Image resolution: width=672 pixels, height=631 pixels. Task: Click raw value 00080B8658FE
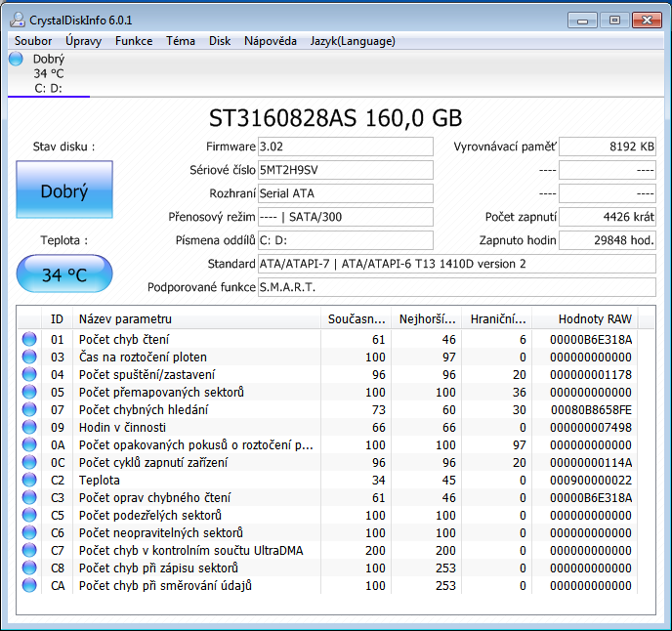[x=591, y=410]
